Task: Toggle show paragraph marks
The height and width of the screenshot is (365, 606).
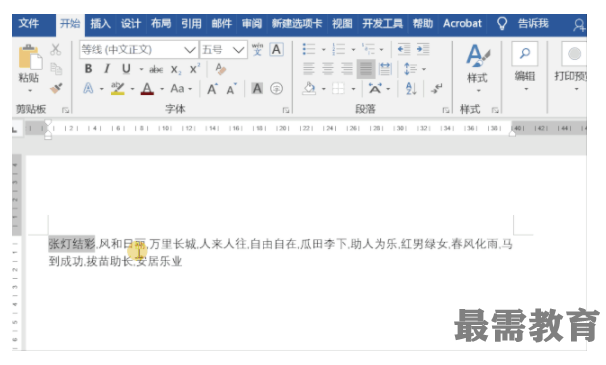Action: coord(437,89)
